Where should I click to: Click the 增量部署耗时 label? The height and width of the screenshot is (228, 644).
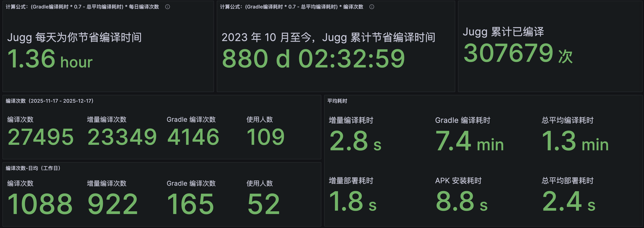[351, 181]
